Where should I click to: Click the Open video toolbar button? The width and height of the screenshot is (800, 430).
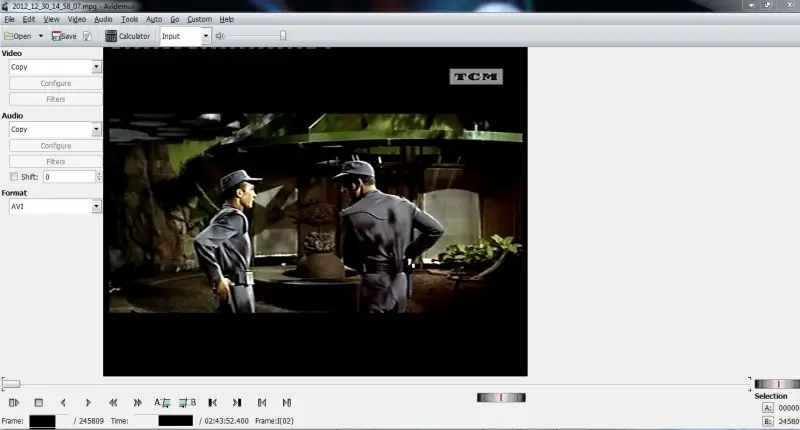18,36
